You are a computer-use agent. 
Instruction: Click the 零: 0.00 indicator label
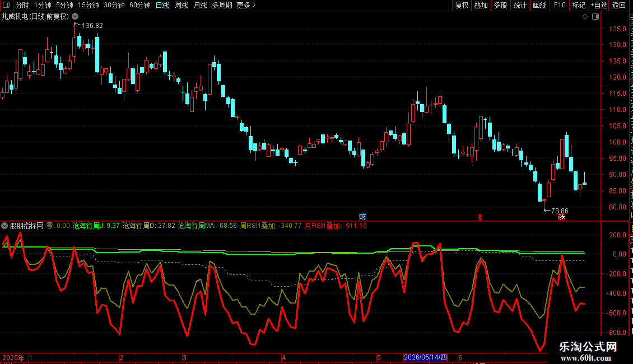[x=58, y=226]
